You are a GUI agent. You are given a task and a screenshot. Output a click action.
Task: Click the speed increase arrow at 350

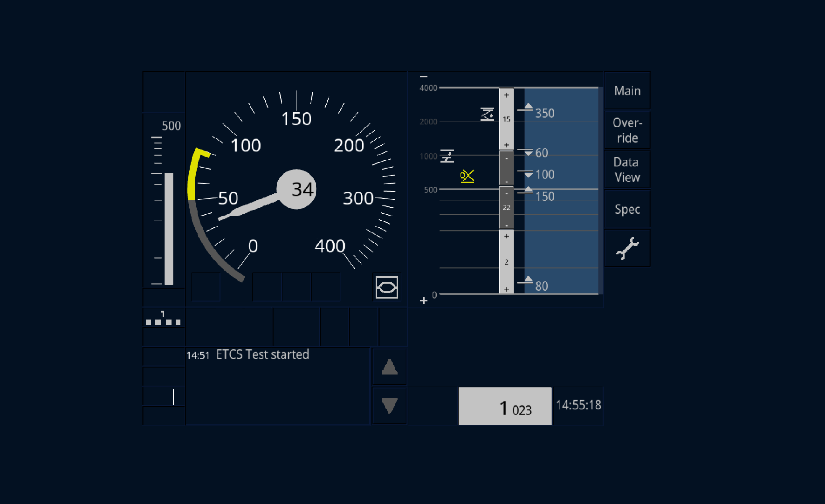click(528, 107)
